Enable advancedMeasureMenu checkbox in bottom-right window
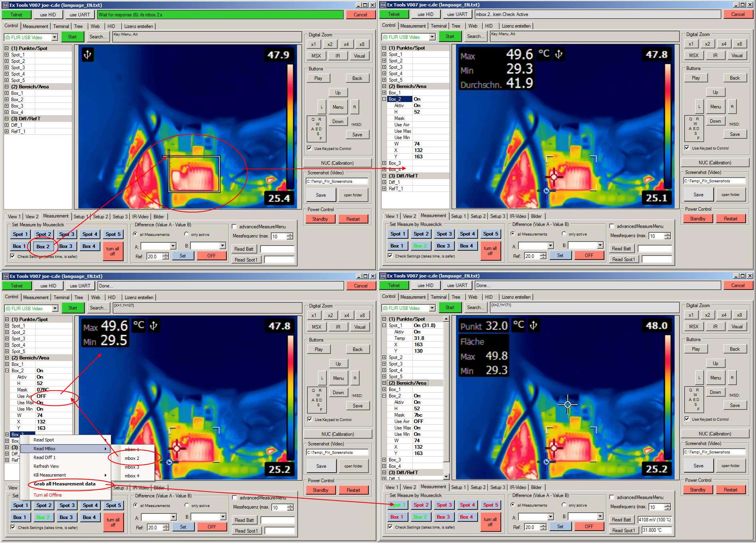 coord(612,497)
